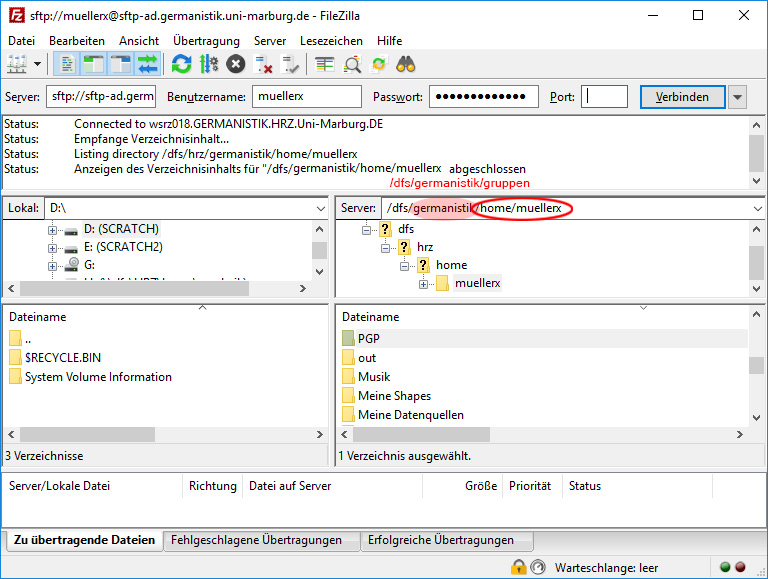
Task: Click the Passwort input field
Action: pyautogui.click(x=484, y=96)
